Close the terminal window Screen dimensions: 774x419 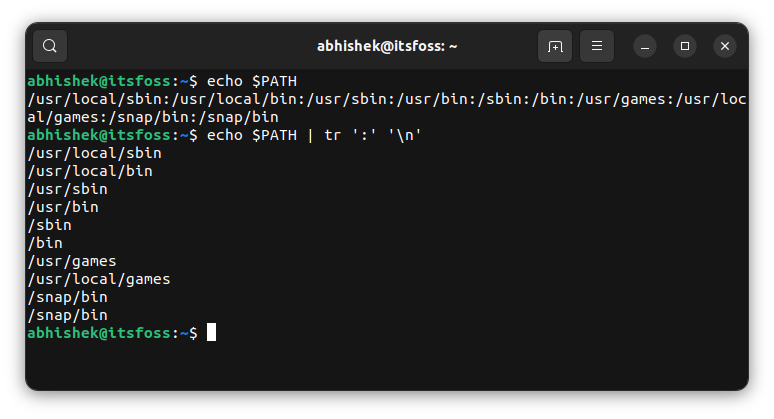coord(725,46)
